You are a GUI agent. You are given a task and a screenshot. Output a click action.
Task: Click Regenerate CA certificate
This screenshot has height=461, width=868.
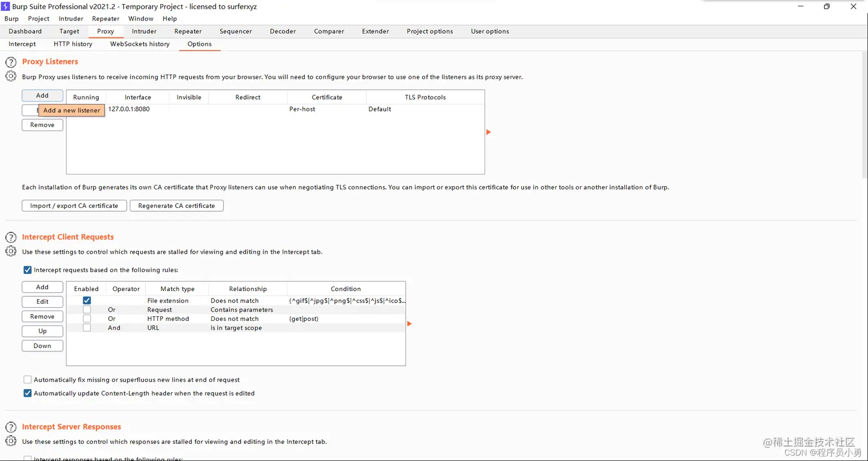click(x=177, y=206)
